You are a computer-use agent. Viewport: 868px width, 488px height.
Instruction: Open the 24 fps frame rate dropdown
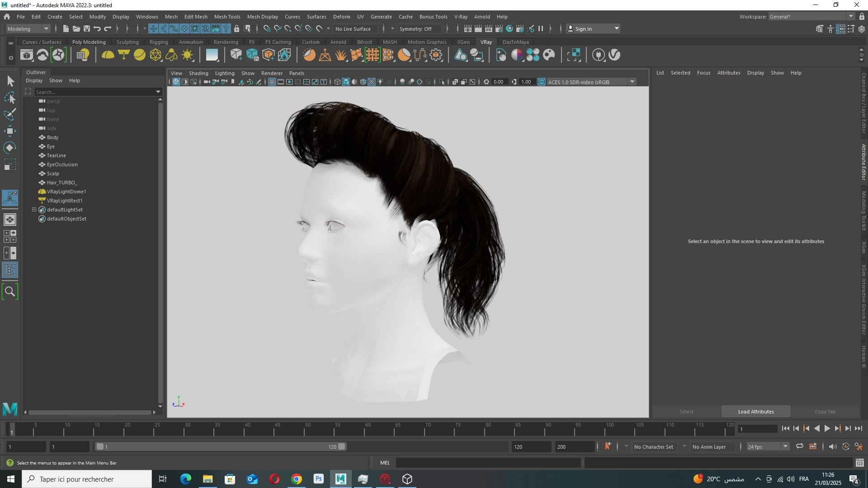[768, 446]
